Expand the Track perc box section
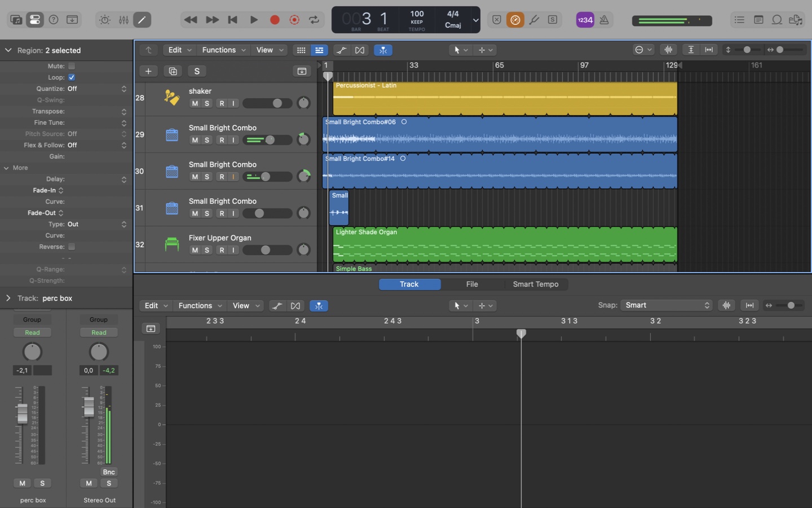The image size is (812, 508). pyautogui.click(x=8, y=298)
